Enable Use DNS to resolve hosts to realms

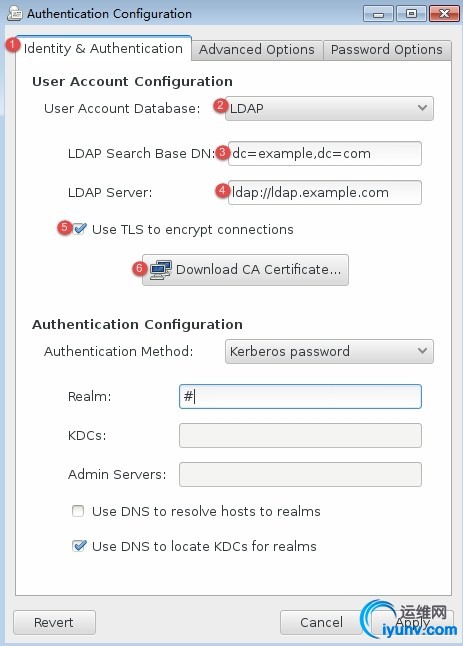(78, 511)
